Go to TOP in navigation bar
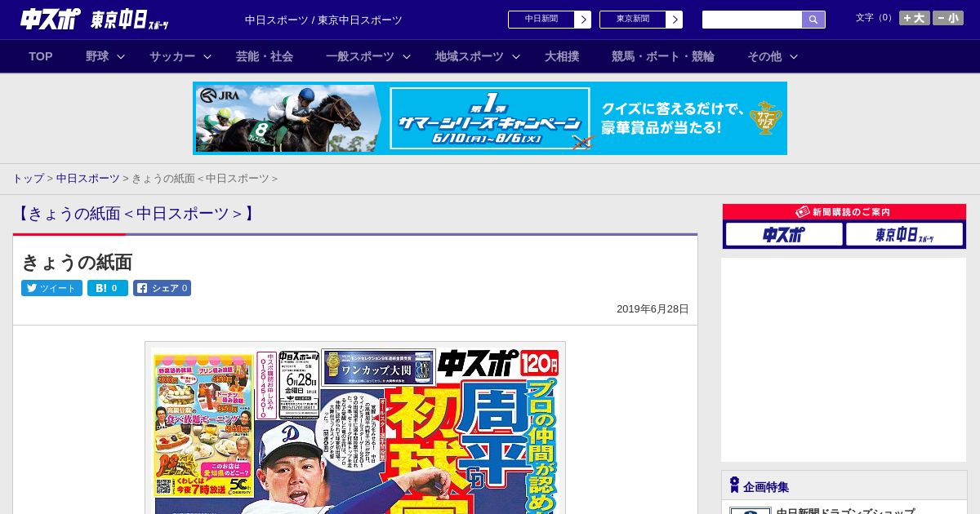 pos(41,56)
